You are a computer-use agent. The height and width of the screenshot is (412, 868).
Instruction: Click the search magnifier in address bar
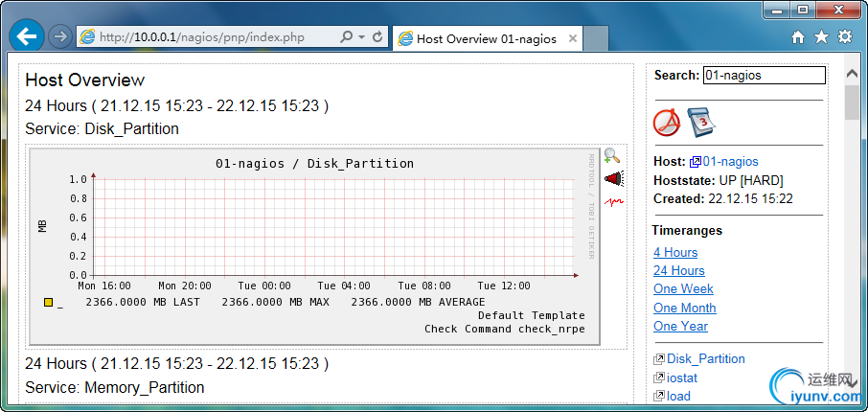tap(346, 37)
